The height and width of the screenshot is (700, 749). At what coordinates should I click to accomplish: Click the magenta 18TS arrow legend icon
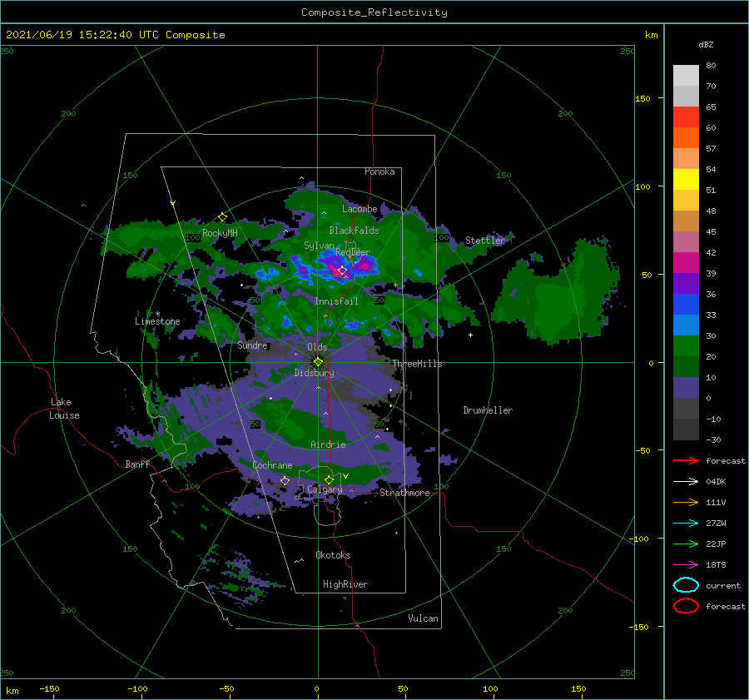tap(686, 565)
